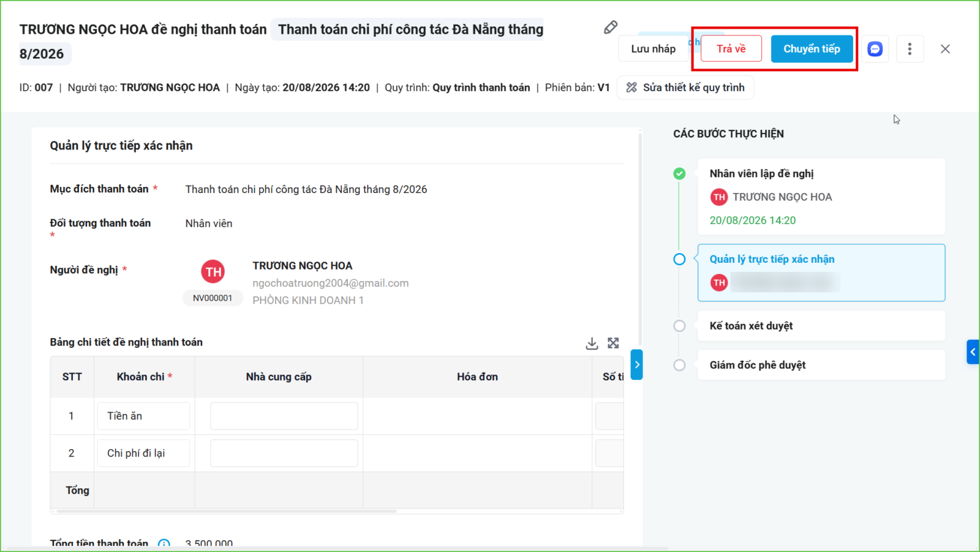Click the Chuyển tiếp button
Screen dimensions: 980x552
812,49
